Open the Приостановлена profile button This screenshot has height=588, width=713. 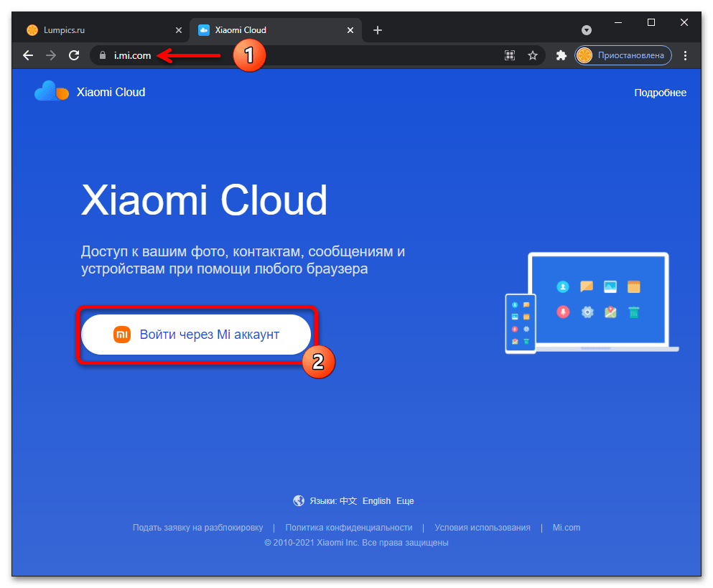(623, 55)
